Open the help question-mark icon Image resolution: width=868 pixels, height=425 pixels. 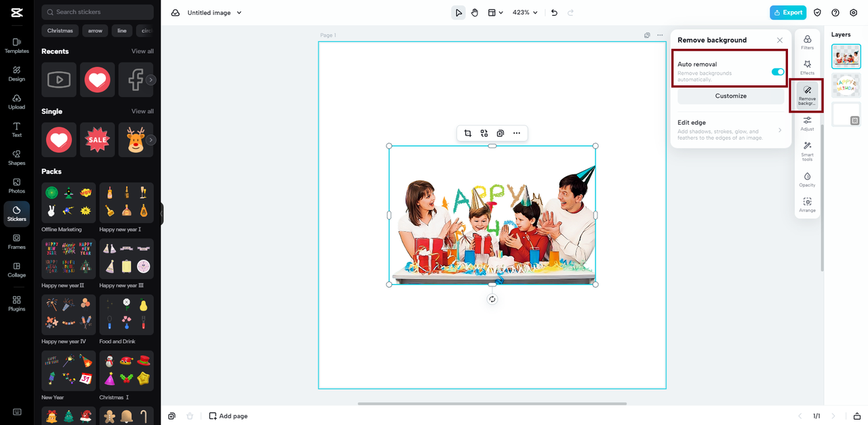(835, 12)
